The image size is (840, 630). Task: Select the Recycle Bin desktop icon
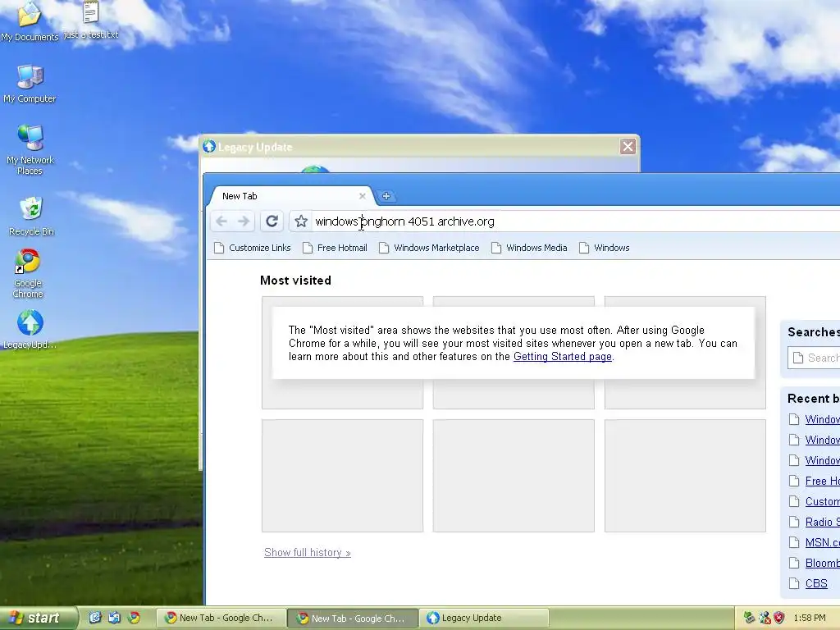point(31,217)
